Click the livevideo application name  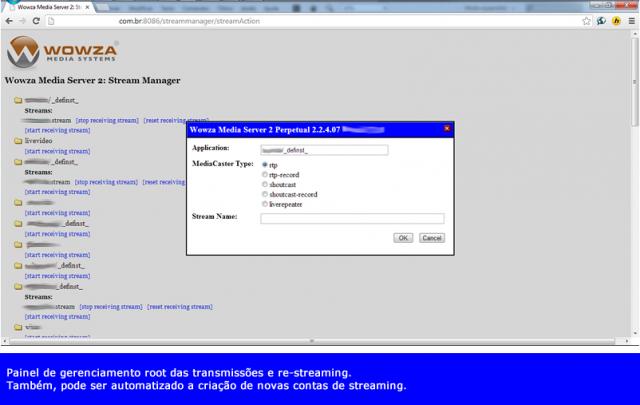38,141
